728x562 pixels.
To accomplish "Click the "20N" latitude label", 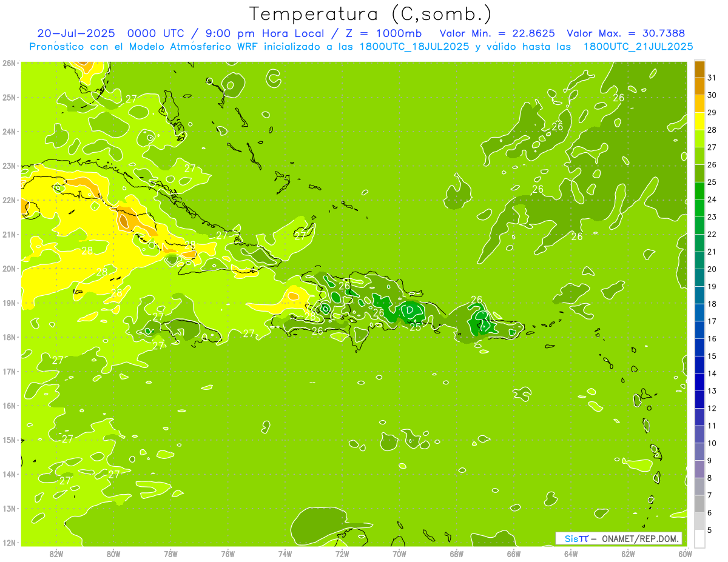I will tap(9, 269).
